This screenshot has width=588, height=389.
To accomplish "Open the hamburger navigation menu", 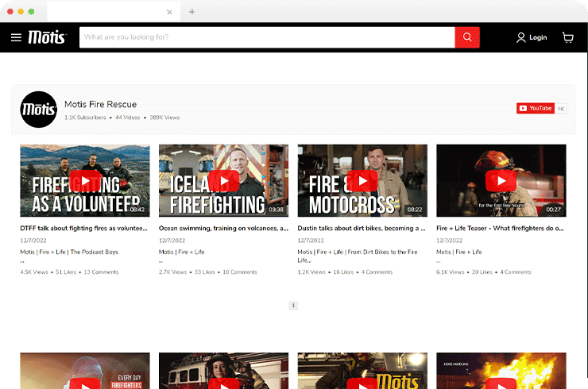I will click(16, 37).
